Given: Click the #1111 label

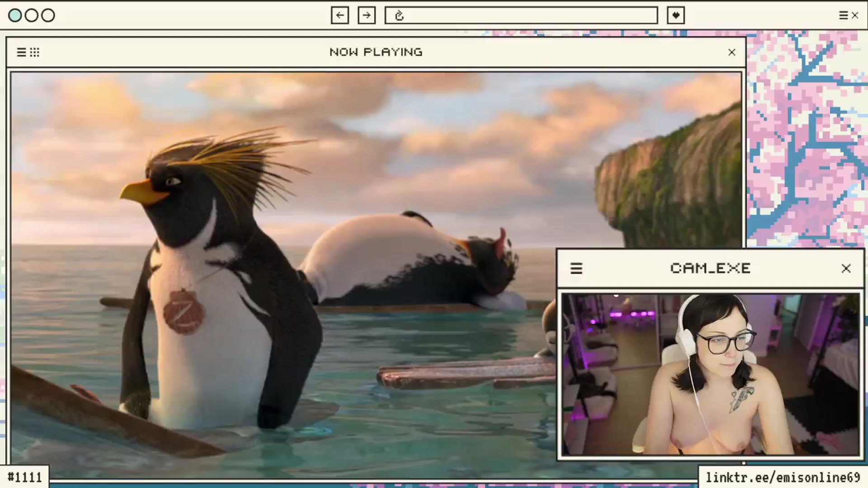Looking at the screenshot, I should 25,477.
